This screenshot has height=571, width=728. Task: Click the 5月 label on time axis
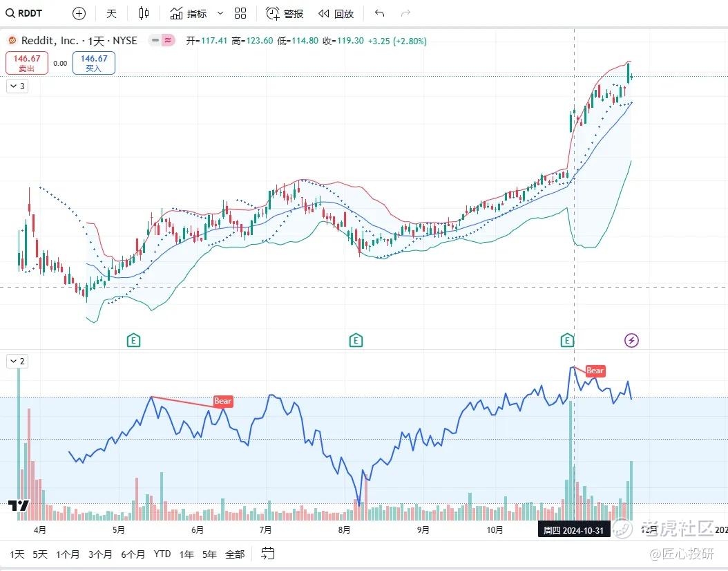click(x=119, y=530)
